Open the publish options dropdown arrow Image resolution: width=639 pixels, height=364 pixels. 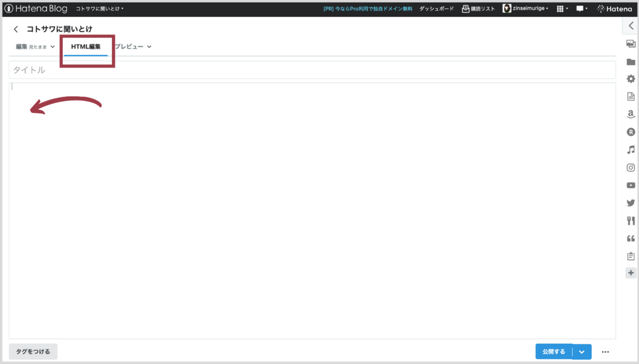click(582, 352)
